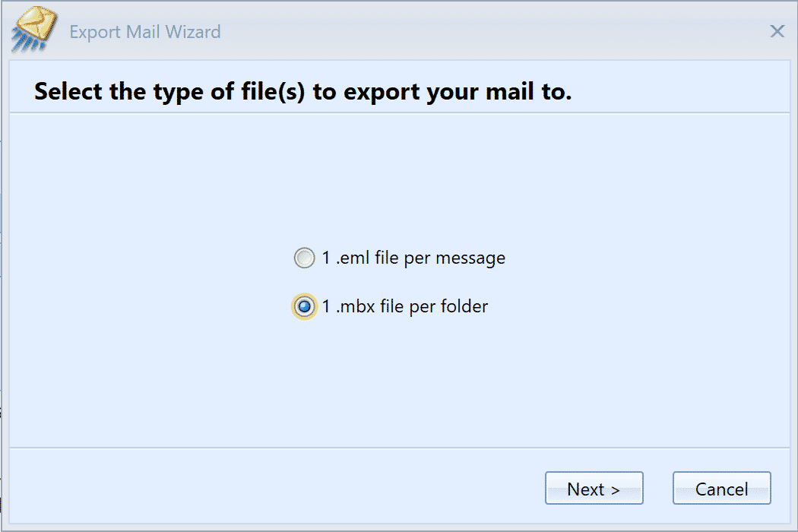
Task: Select the .eml file per message radio button
Action: (x=304, y=258)
